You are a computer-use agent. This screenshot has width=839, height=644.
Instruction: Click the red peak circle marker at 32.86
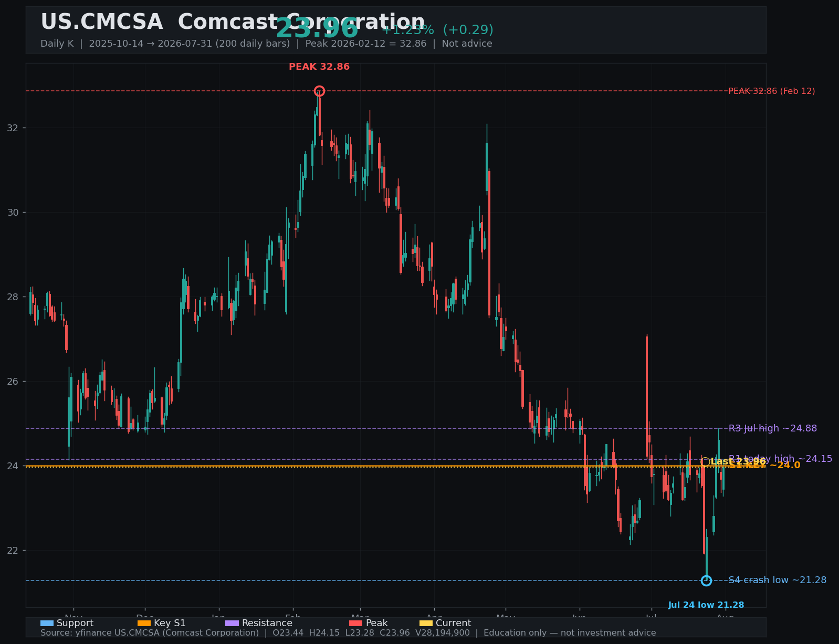coord(319,91)
